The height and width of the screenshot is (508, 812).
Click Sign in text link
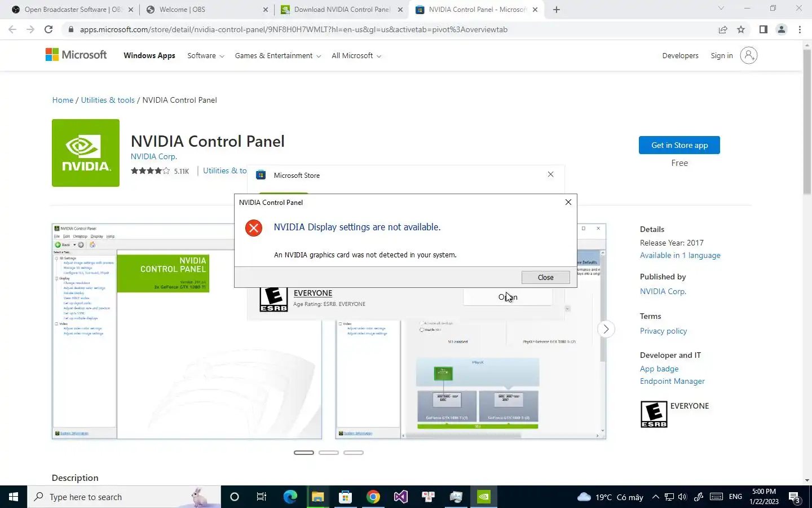point(722,55)
